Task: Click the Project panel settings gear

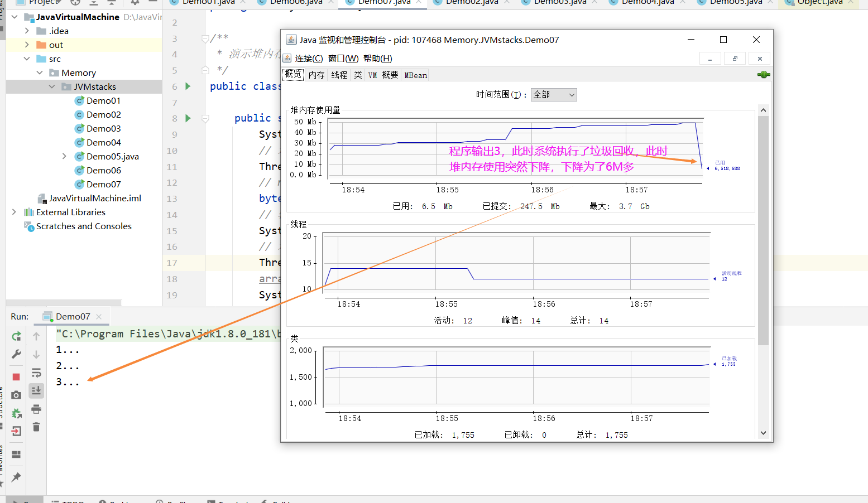Action: [x=135, y=2]
